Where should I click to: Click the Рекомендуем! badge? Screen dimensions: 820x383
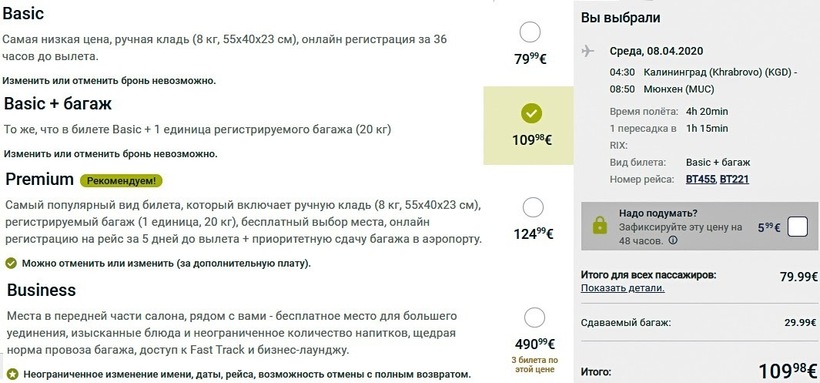pos(121,181)
